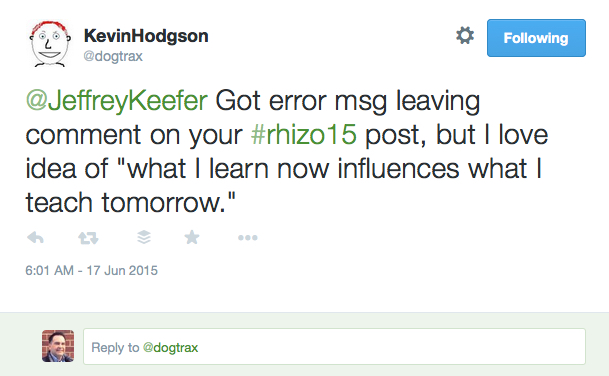Focus the Reply to @dogtrax text box
The image size is (609, 376).
(334, 346)
